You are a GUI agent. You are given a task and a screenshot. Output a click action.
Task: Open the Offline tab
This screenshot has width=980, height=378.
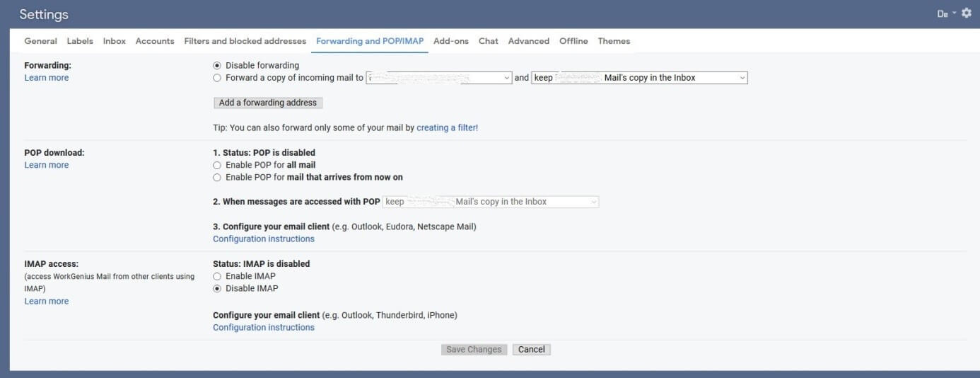tap(573, 41)
